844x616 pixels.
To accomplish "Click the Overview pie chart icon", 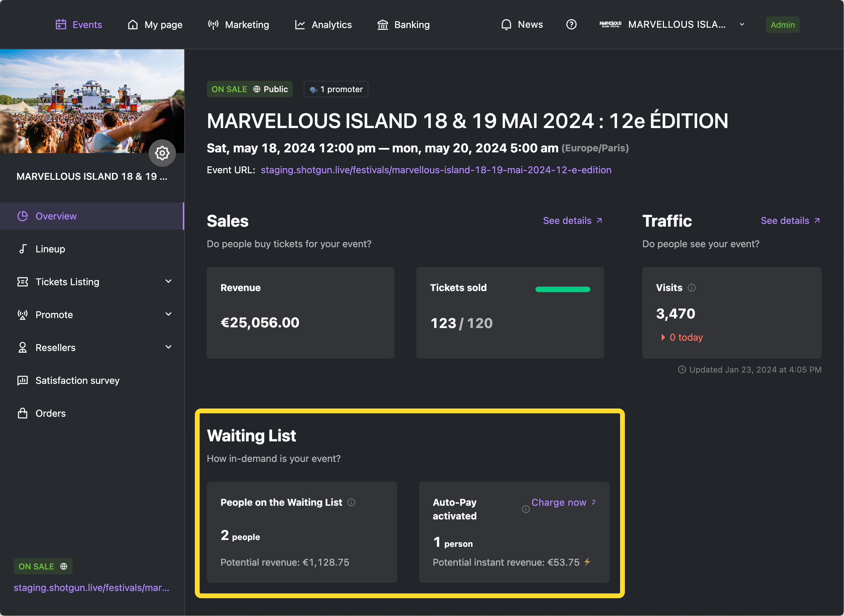I will coord(23,216).
